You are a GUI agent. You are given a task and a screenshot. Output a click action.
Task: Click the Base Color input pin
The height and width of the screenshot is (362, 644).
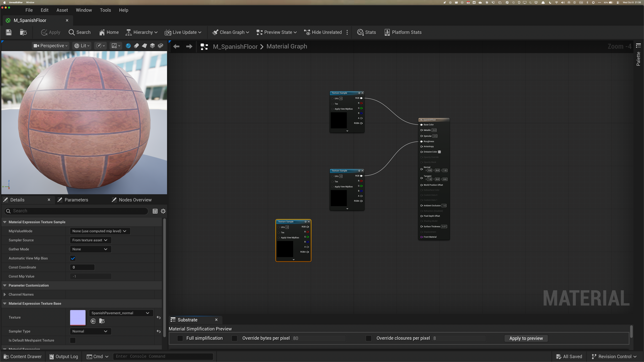421,125
